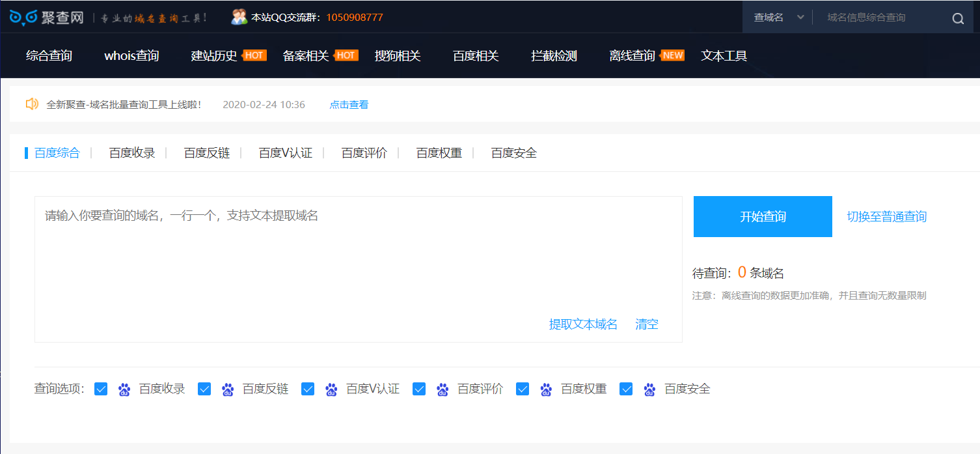Click the Baidu paw icon beside 百度收录
The image size is (980, 454).
(x=124, y=390)
